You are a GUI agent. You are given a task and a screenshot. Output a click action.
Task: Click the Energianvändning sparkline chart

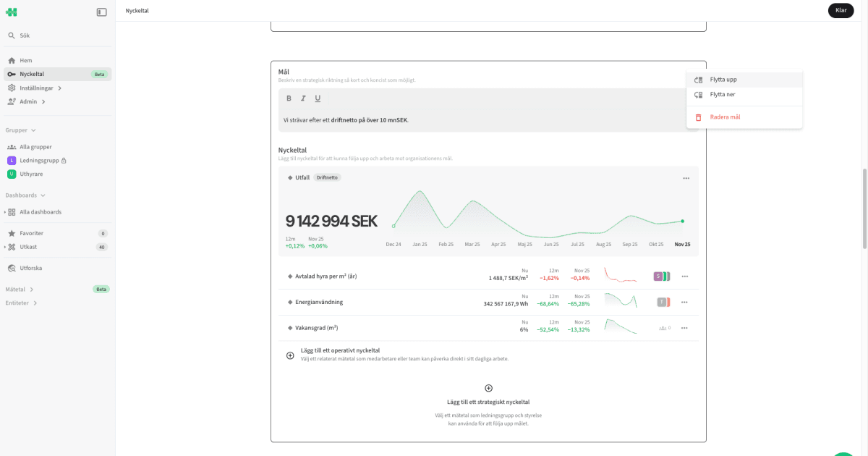[620, 302]
